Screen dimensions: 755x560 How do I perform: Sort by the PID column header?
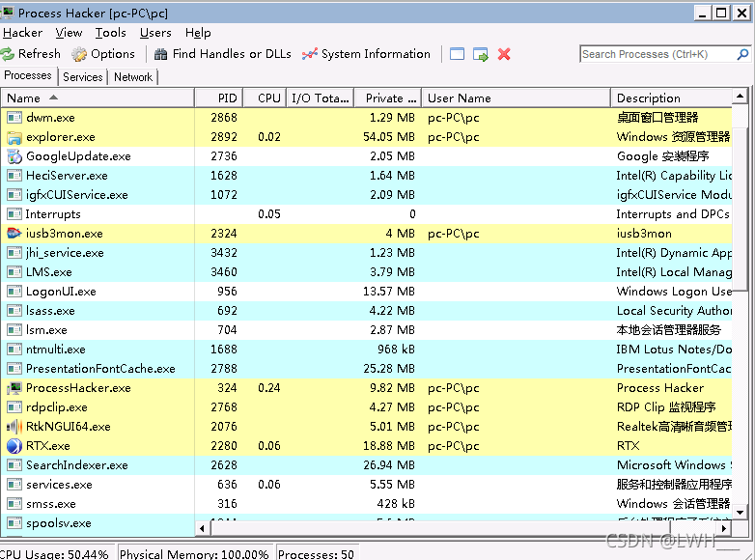(219, 98)
